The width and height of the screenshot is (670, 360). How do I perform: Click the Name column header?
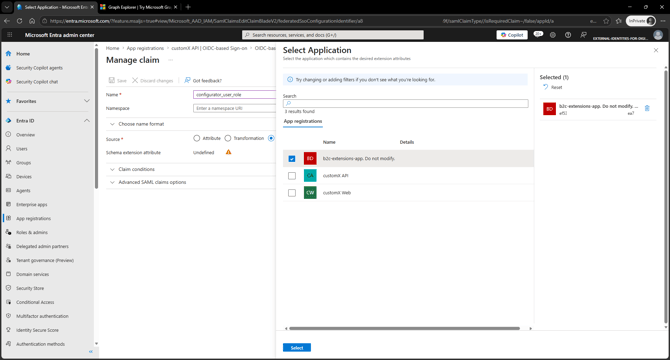point(329,142)
